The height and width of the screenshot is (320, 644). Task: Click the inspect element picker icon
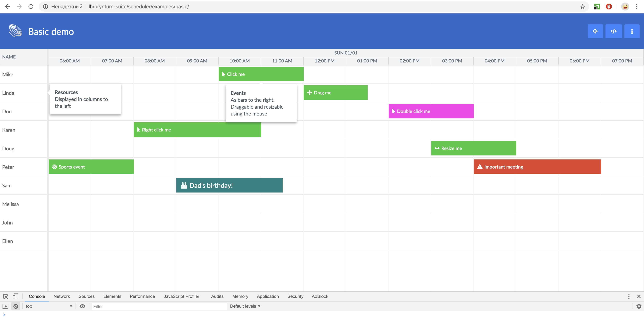click(5, 297)
